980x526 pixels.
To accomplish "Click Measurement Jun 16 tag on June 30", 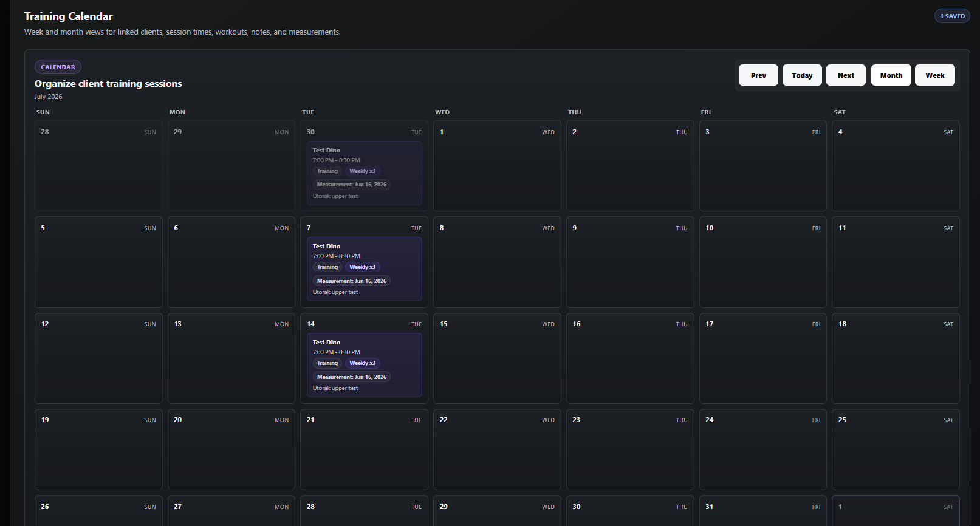I will pyautogui.click(x=352, y=185).
